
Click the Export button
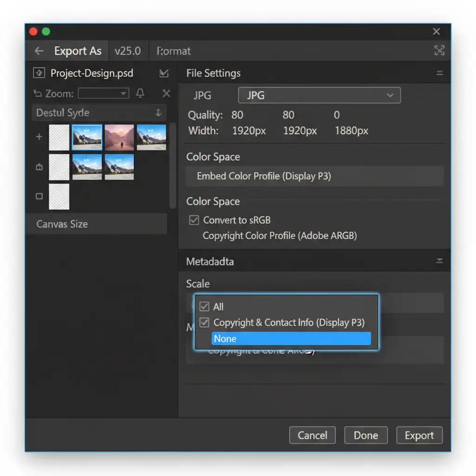click(419, 436)
